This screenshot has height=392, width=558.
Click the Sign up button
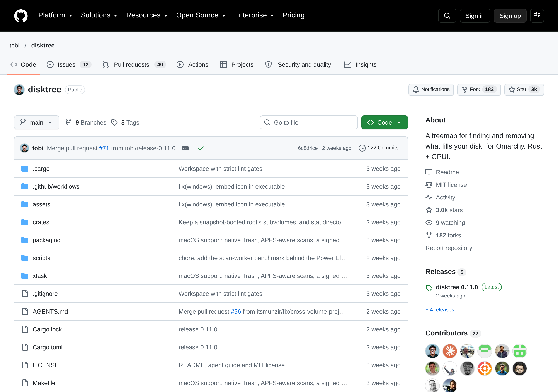click(510, 16)
